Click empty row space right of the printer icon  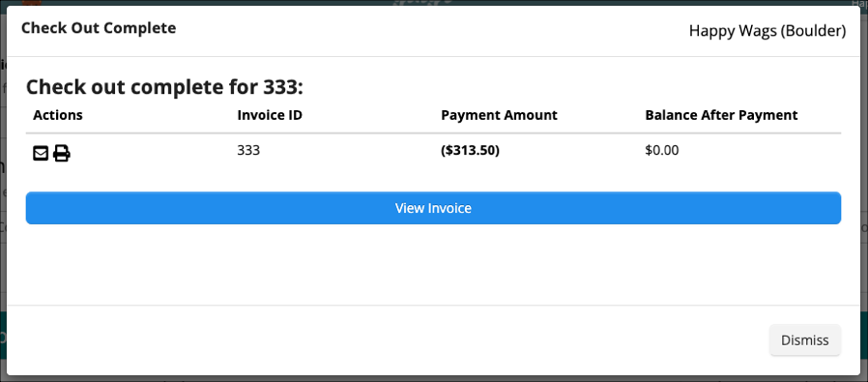pyautogui.click(x=152, y=153)
